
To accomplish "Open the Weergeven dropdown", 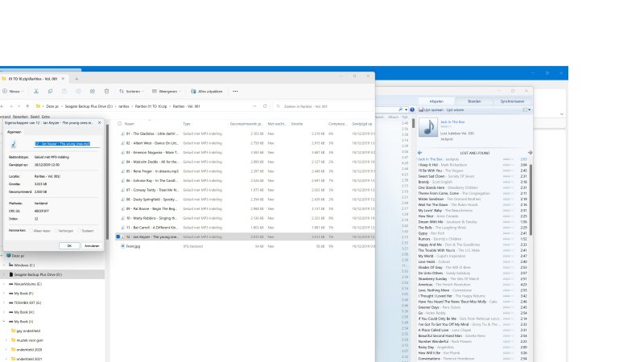I will click(x=166, y=92).
